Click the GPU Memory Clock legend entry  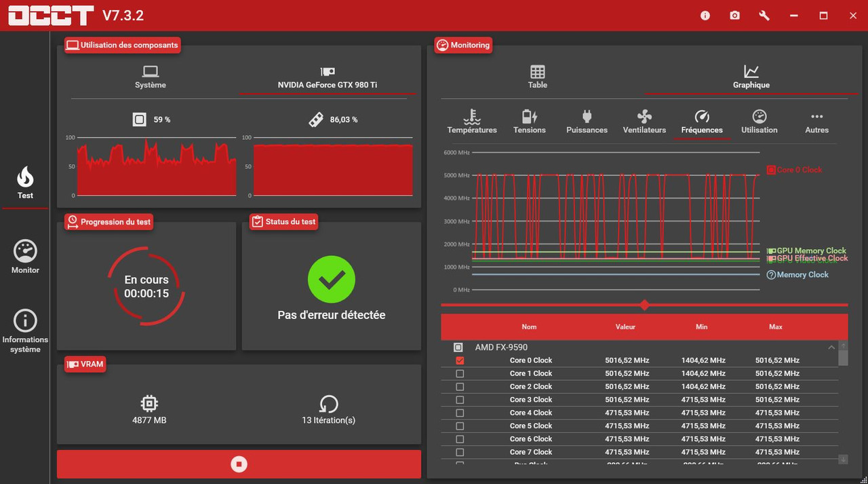click(807, 250)
